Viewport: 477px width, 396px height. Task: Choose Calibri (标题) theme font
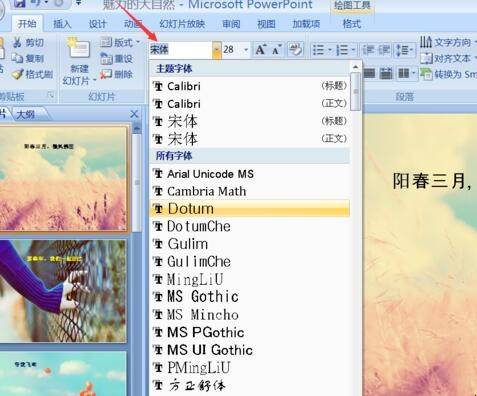point(249,86)
